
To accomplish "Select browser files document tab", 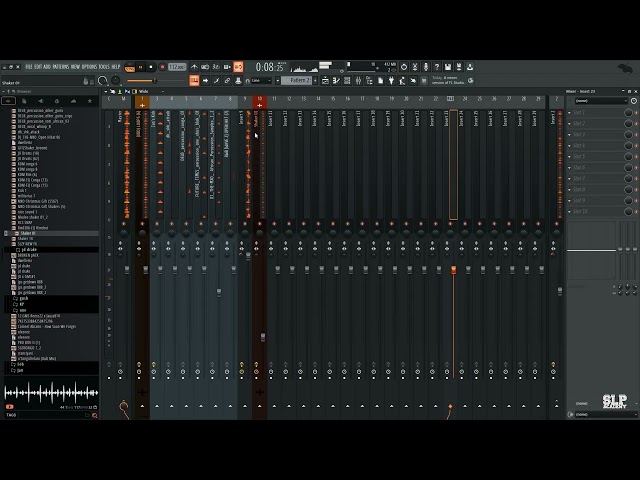I will [x=24, y=101].
